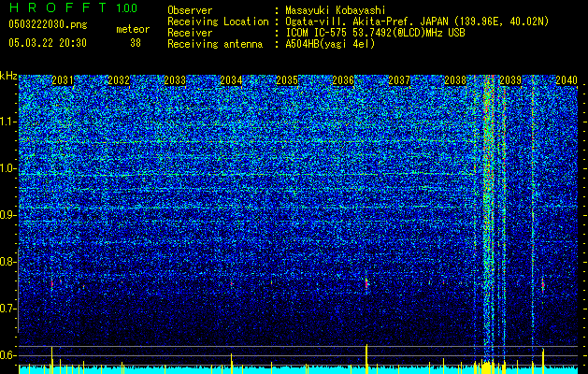Click the 2035 time marker

287,80
